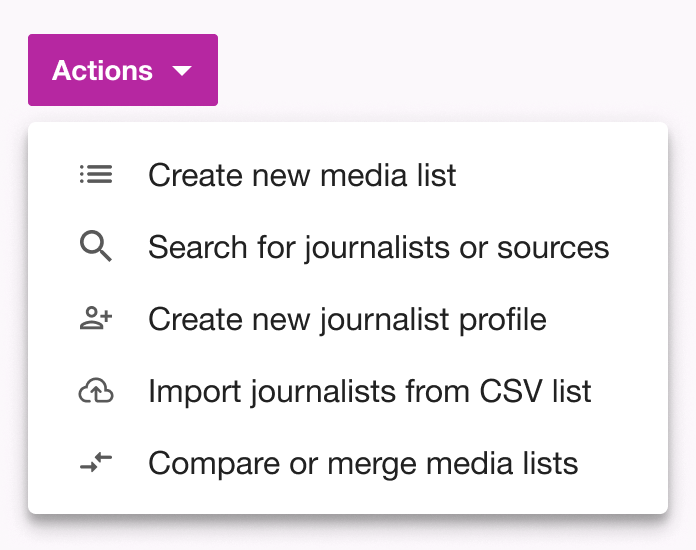696x550 pixels.
Task: Click the "merge media lists" wording
Action: [453, 464]
